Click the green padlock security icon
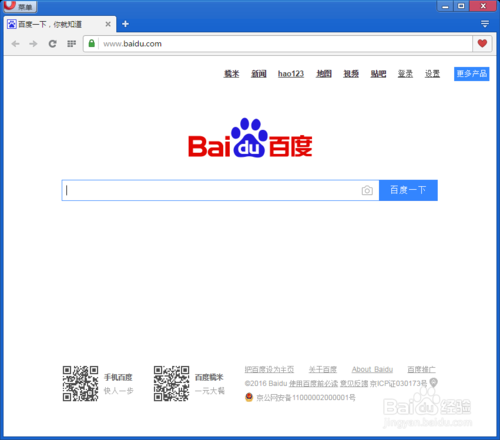Screen dimensions: 500x440 point(92,43)
